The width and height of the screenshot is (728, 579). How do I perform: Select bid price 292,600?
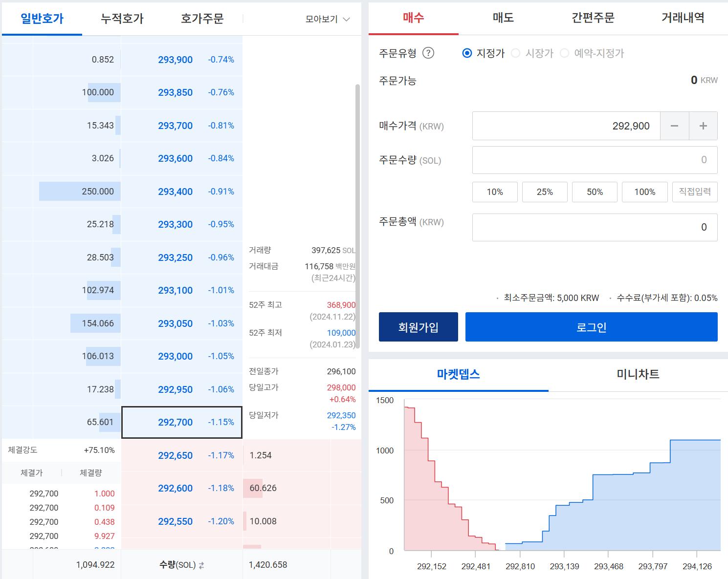click(182, 488)
